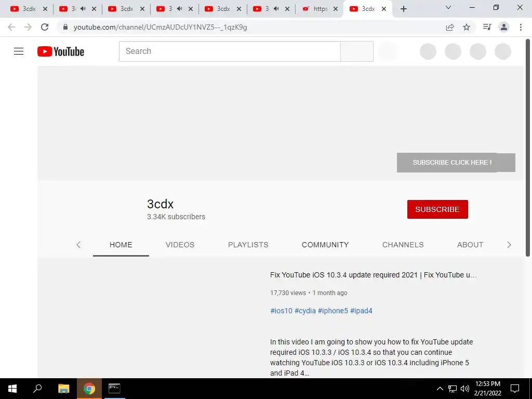Image resolution: width=532 pixels, height=399 pixels.
Task: Open File Explorer from taskbar
Action: click(63, 389)
